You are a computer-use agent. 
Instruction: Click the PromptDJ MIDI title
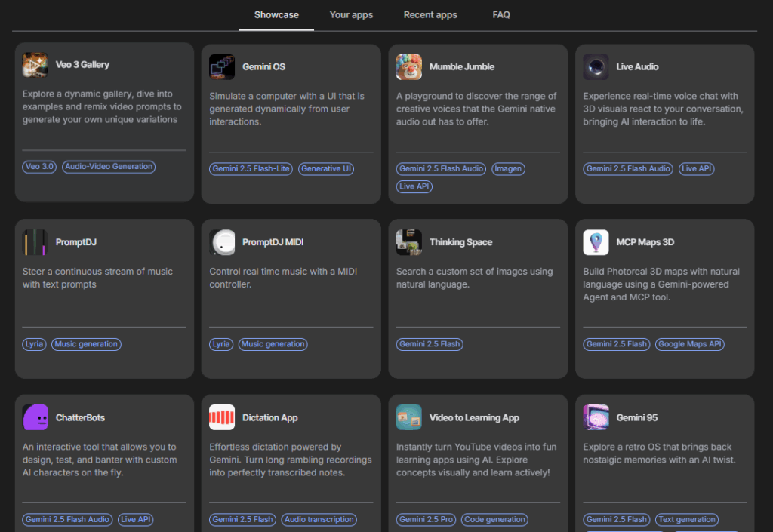coord(273,242)
